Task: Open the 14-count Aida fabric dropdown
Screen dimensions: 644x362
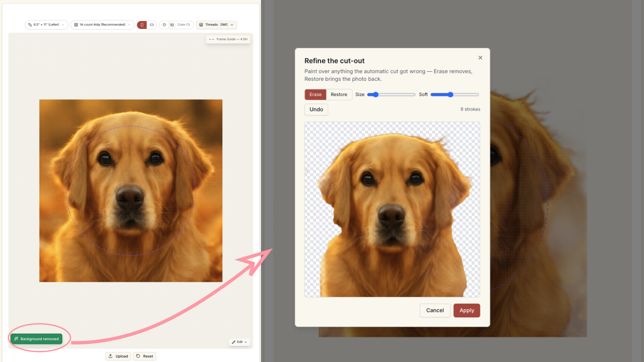Action: click(102, 25)
